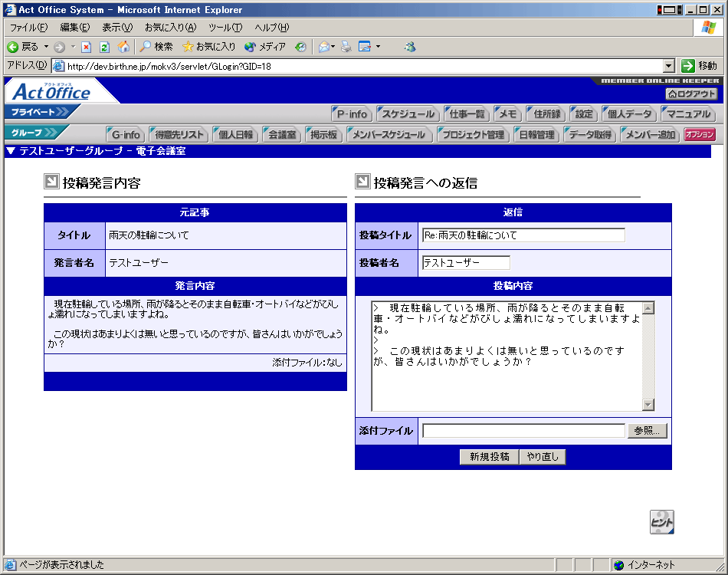The height and width of the screenshot is (575, 728).
Task: Click the 参照... browse button
Action: [647, 431]
